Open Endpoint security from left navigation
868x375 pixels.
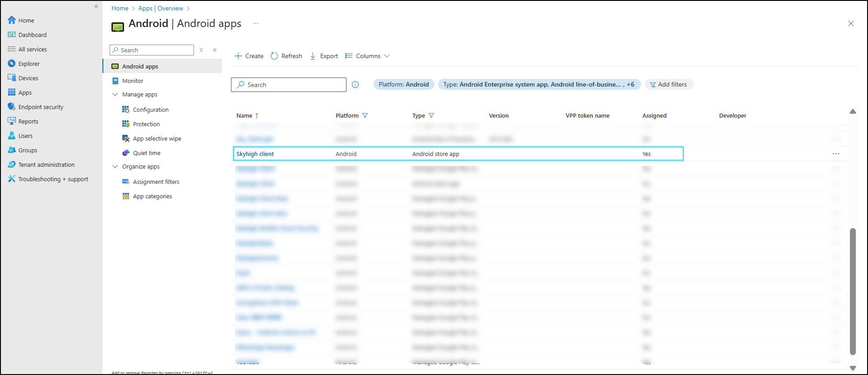pyautogui.click(x=41, y=107)
